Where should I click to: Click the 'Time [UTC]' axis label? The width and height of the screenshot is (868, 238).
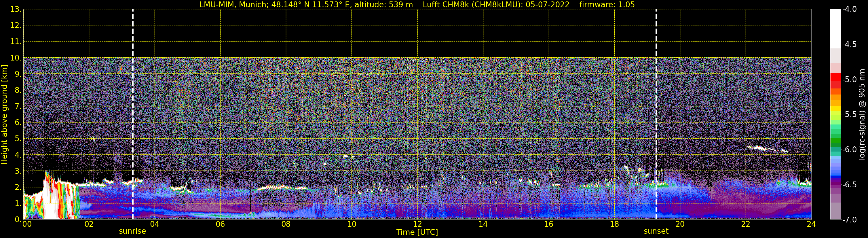pyautogui.click(x=417, y=232)
